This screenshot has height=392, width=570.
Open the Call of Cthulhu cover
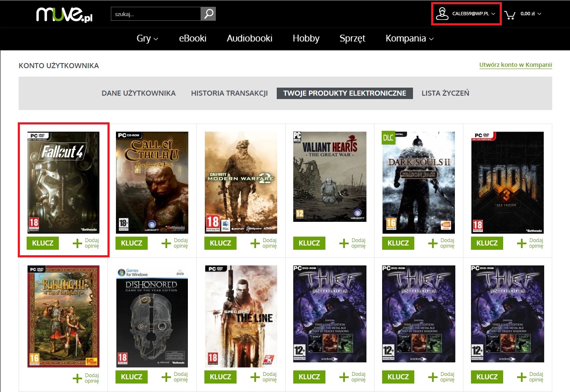(152, 182)
